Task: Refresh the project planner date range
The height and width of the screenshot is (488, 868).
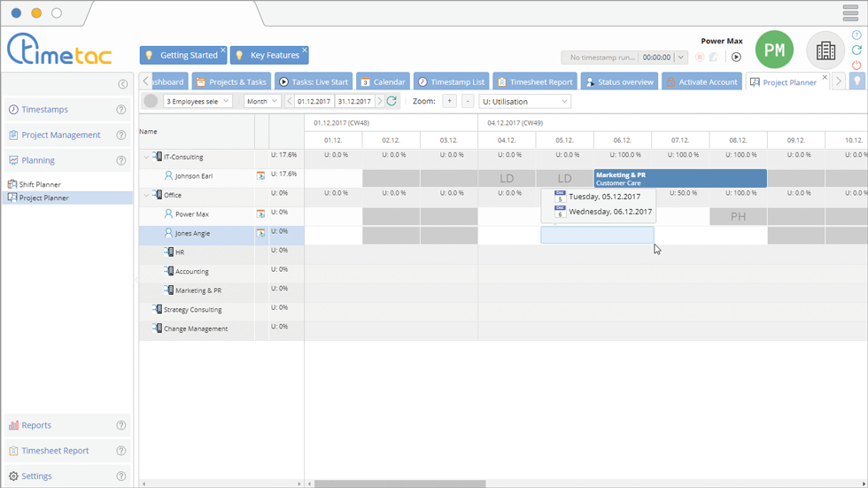Action: (392, 102)
